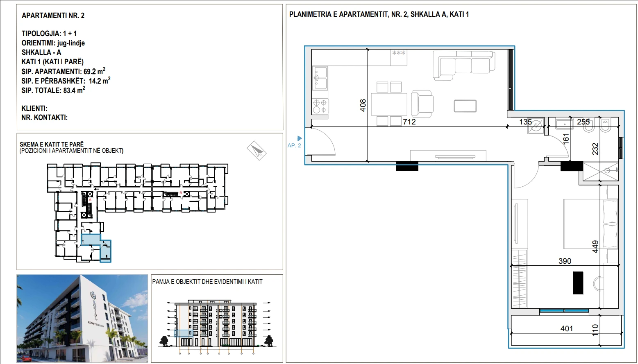The width and height of the screenshot is (638, 364).
Task: Click the NR. KONTAKTI: field label
Action: click(x=45, y=118)
